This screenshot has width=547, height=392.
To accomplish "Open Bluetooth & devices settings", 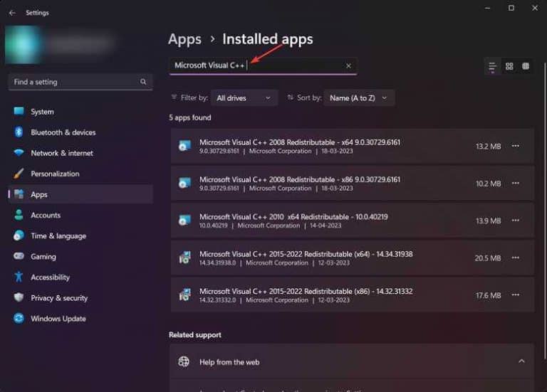I will [63, 132].
